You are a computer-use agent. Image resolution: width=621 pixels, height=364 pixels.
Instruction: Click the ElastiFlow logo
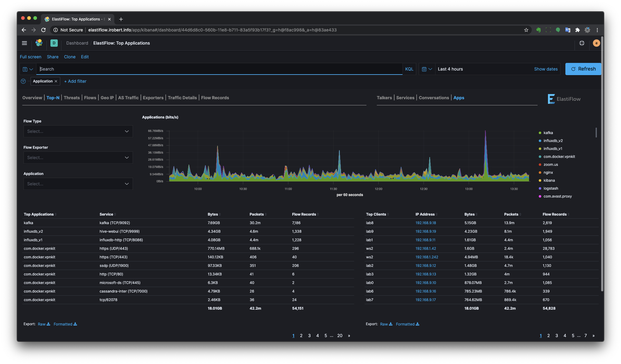(564, 99)
